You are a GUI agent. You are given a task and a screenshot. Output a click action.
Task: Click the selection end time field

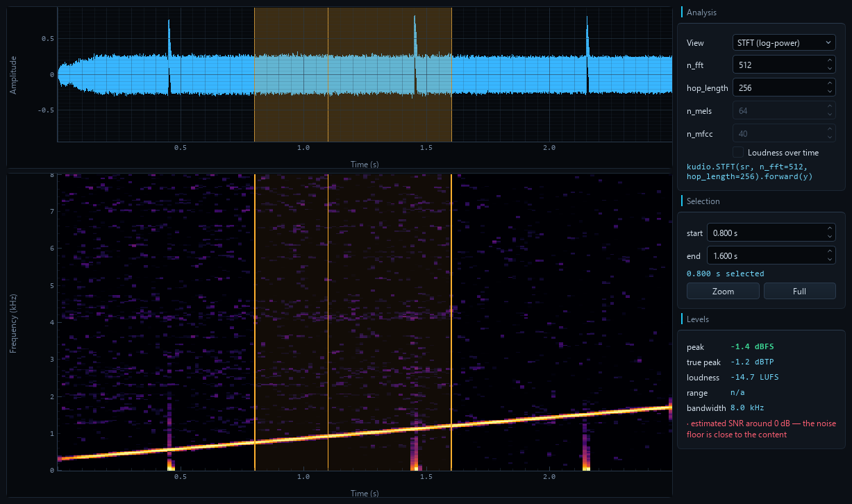[766, 256]
